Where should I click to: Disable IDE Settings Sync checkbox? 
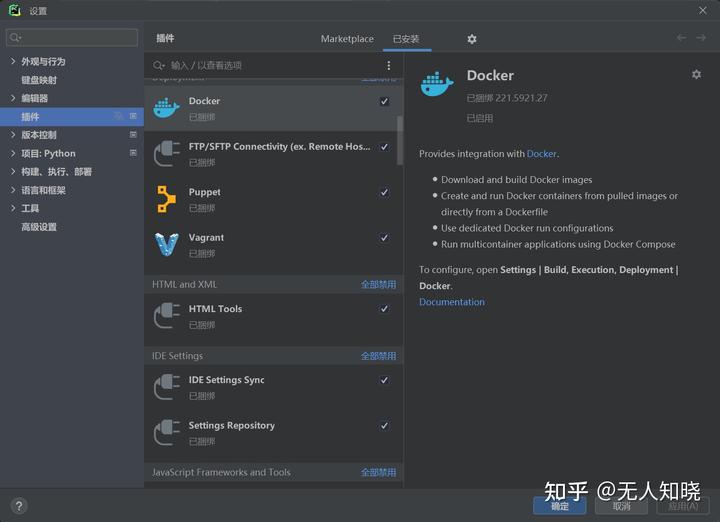click(x=384, y=380)
